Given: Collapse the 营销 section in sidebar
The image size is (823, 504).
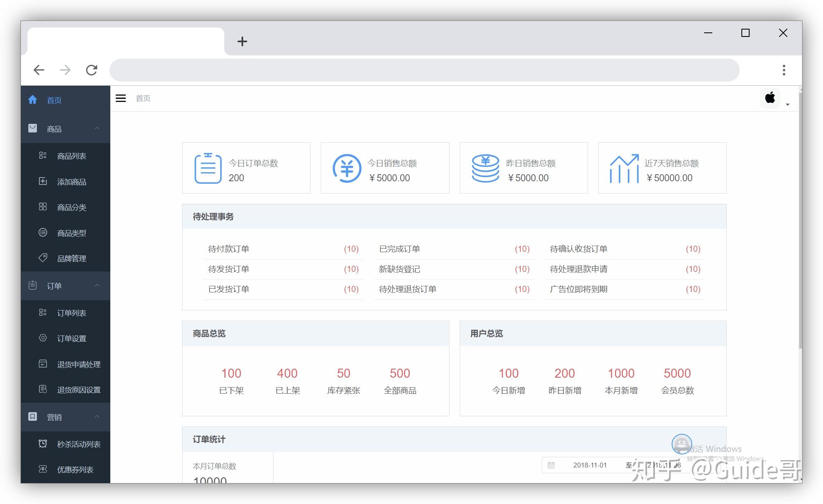Looking at the screenshot, I should tap(98, 417).
